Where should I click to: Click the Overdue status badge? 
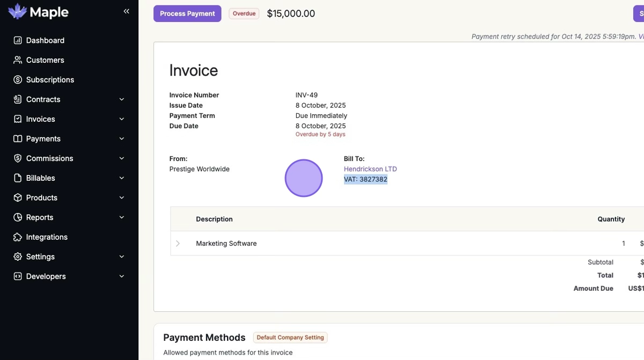[x=244, y=13]
